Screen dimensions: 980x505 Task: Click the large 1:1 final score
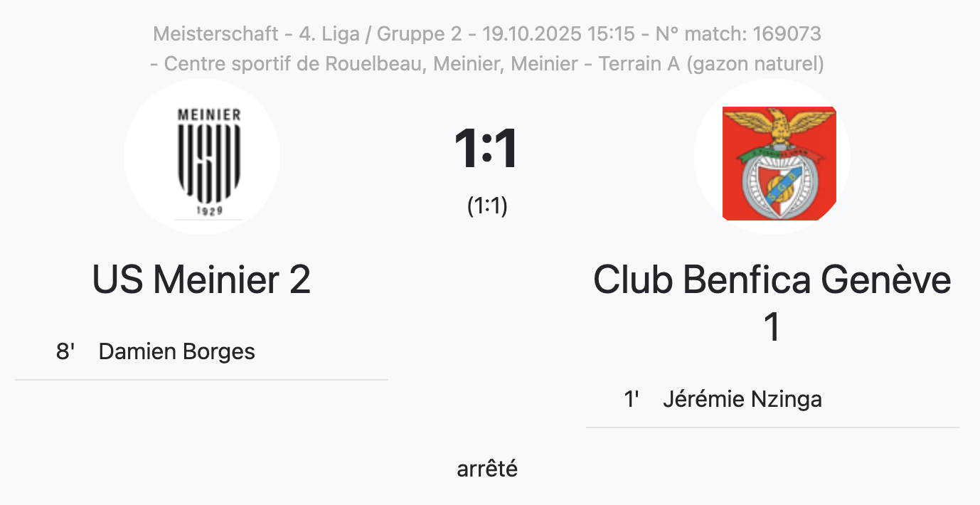point(486,149)
